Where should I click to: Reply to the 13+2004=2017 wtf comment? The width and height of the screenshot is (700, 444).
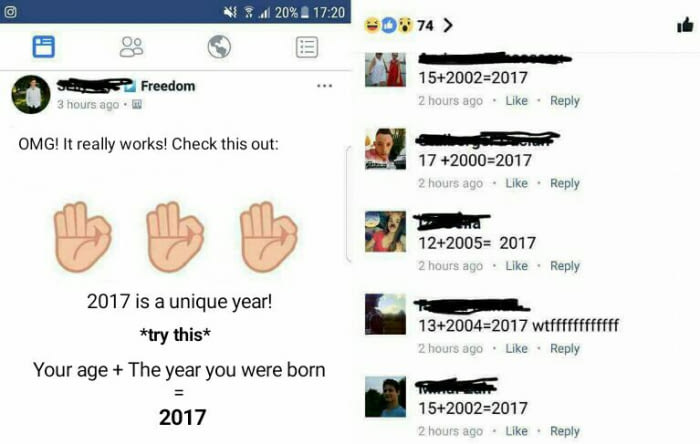[x=565, y=349]
